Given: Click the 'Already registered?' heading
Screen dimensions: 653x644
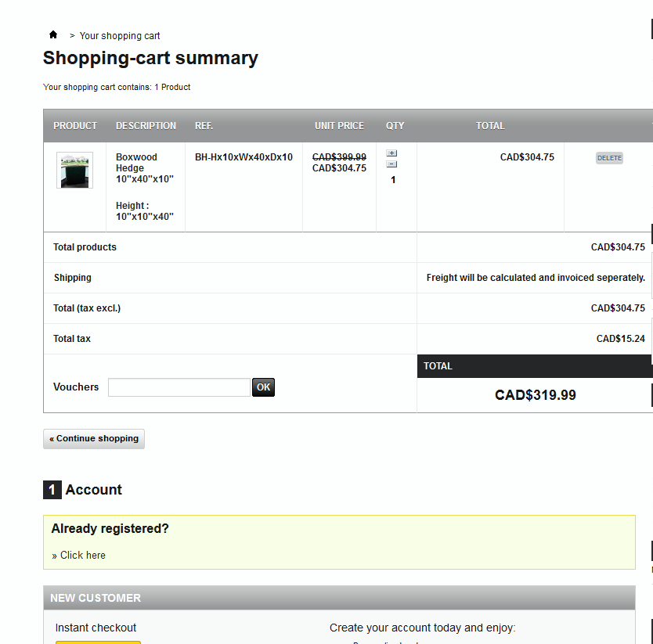Looking at the screenshot, I should click(110, 529).
